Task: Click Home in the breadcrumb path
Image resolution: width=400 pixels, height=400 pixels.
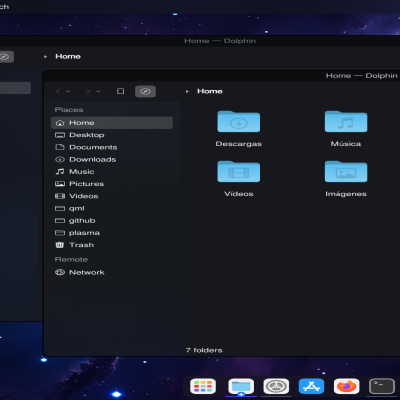Action: [x=210, y=91]
